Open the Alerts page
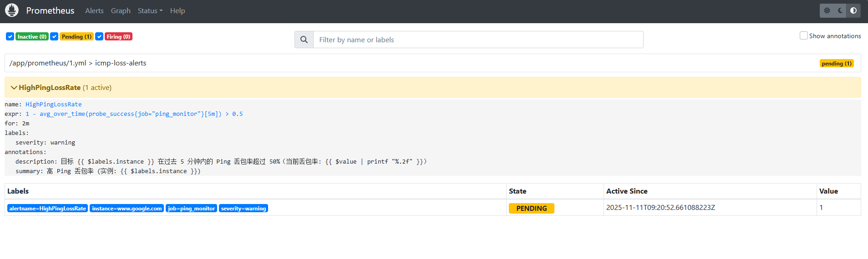The image size is (868, 259). pos(94,10)
